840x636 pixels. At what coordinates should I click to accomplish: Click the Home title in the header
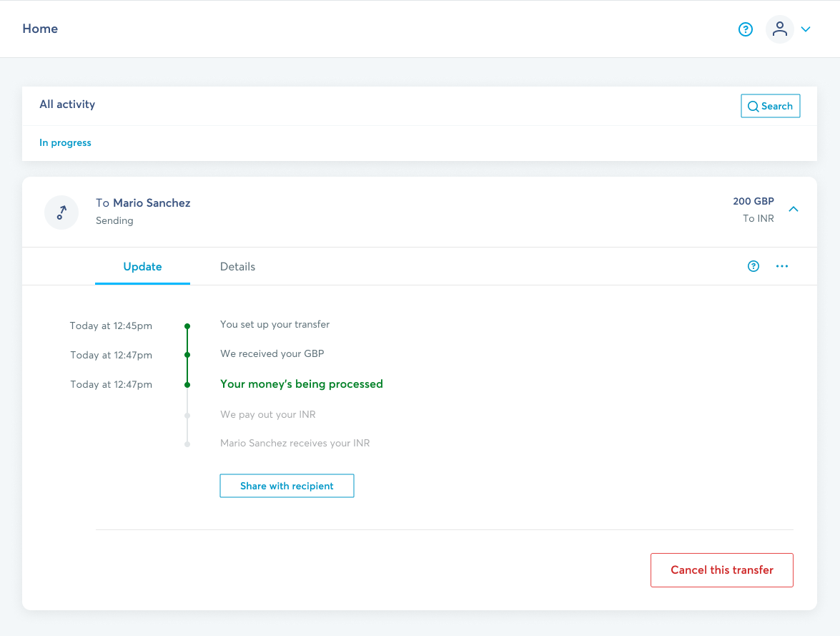coord(40,29)
